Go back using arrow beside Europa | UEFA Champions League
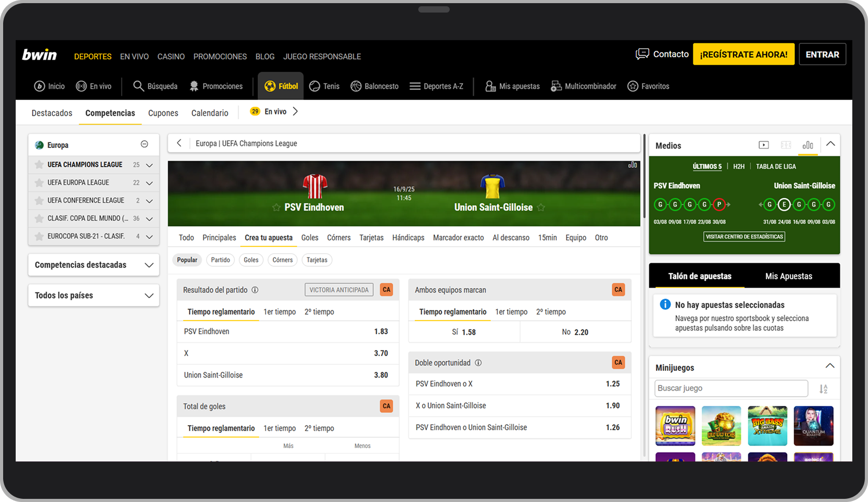The width and height of the screenshot is (868, 502). (179, 143)
